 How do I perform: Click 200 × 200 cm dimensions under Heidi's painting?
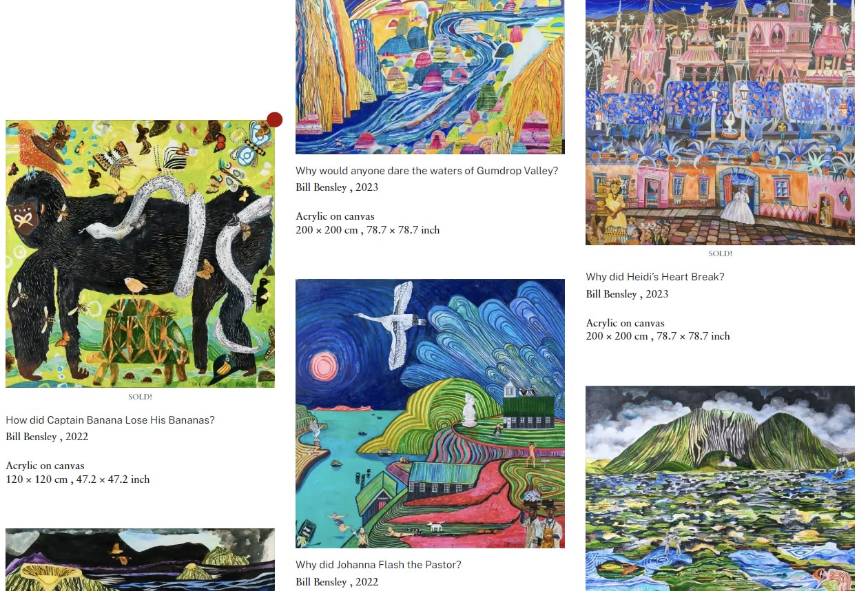[x=657, y=336]
